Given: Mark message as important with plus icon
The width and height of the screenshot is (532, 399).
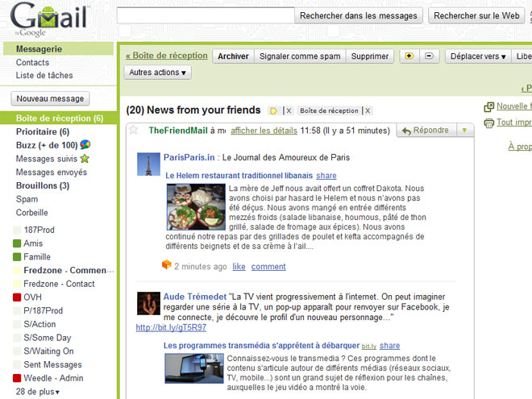Looking at the screenshot, I should click(409, 56).
